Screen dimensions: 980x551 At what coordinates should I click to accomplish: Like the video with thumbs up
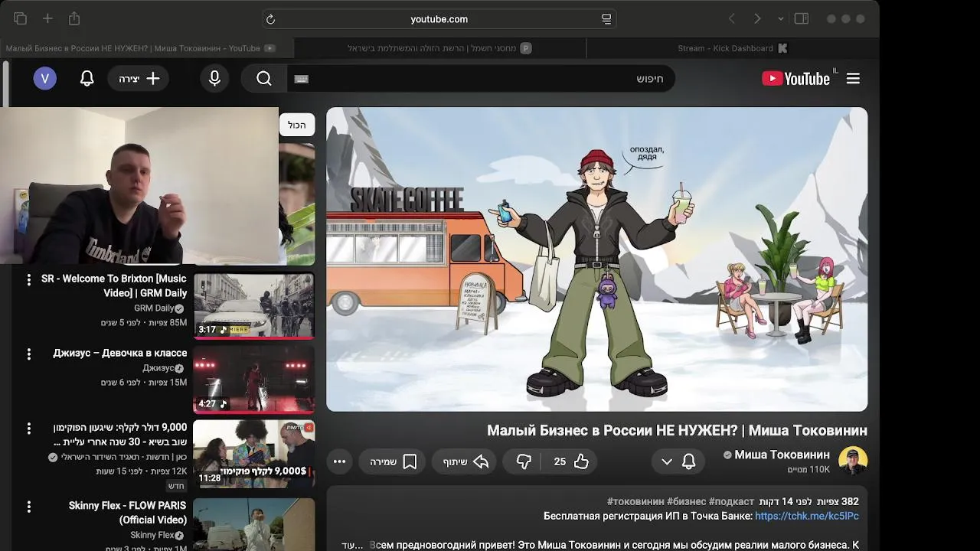570,461
